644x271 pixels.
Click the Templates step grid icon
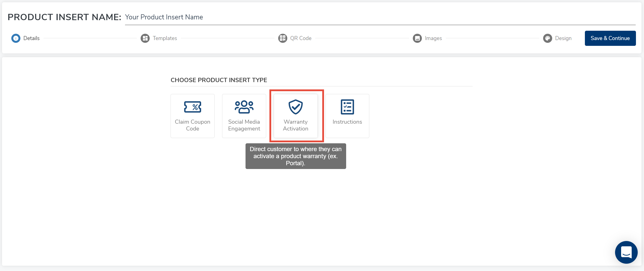(x=145, y=38)
